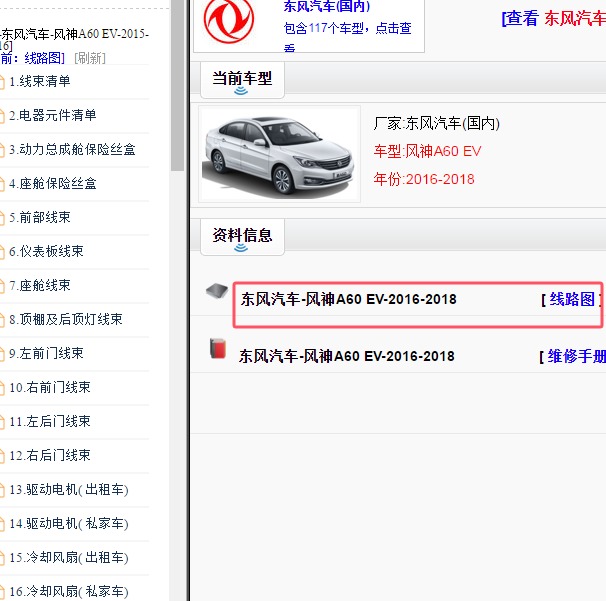Click the 刷新 refresh link in sidebar
This screenshot has width=606, height=601.
coord(90,58)
